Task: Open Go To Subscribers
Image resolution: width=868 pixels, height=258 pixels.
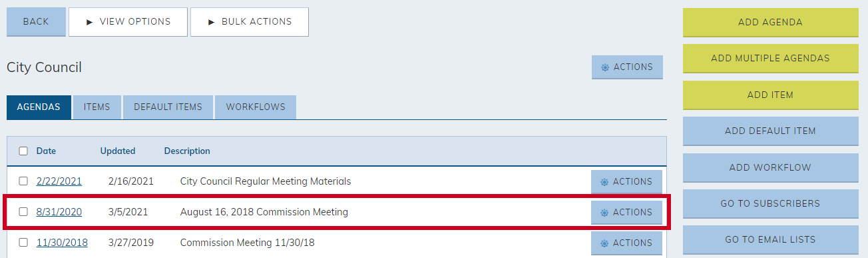Action: point(770,204)
